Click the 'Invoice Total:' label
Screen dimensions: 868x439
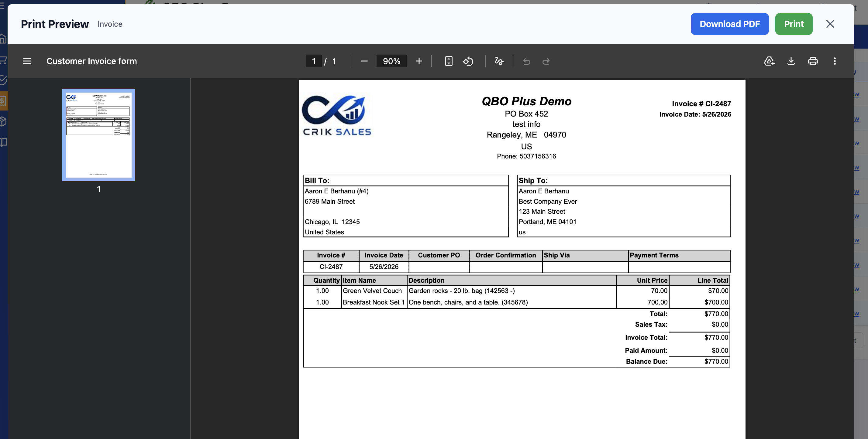(x=646, y=337)
